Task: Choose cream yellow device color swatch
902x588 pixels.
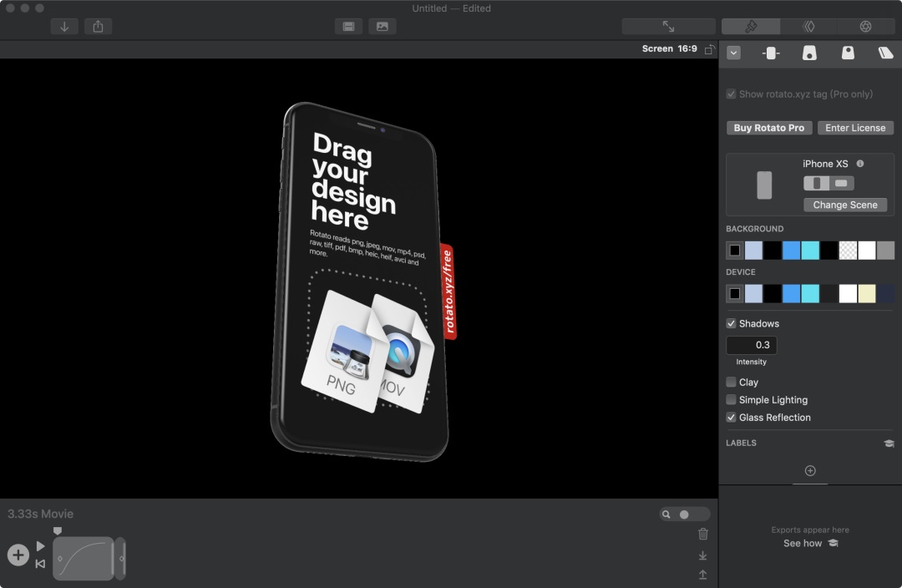Action: tap(867, 293)
